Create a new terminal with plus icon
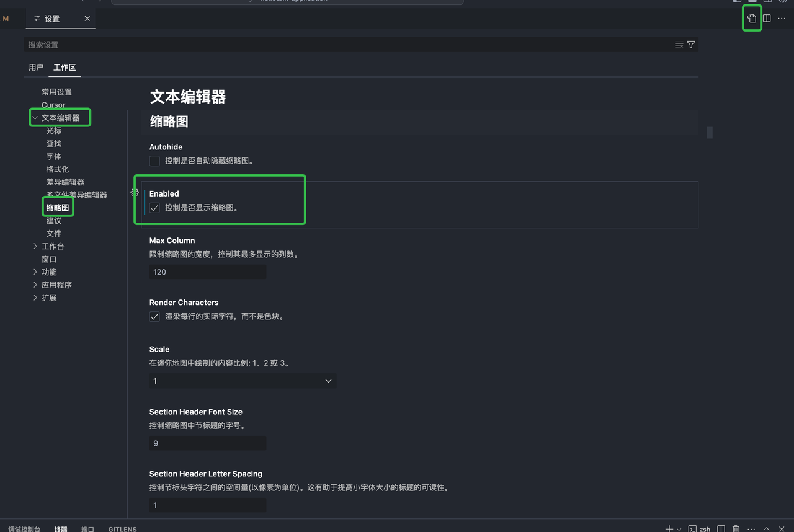 [669, 529]
